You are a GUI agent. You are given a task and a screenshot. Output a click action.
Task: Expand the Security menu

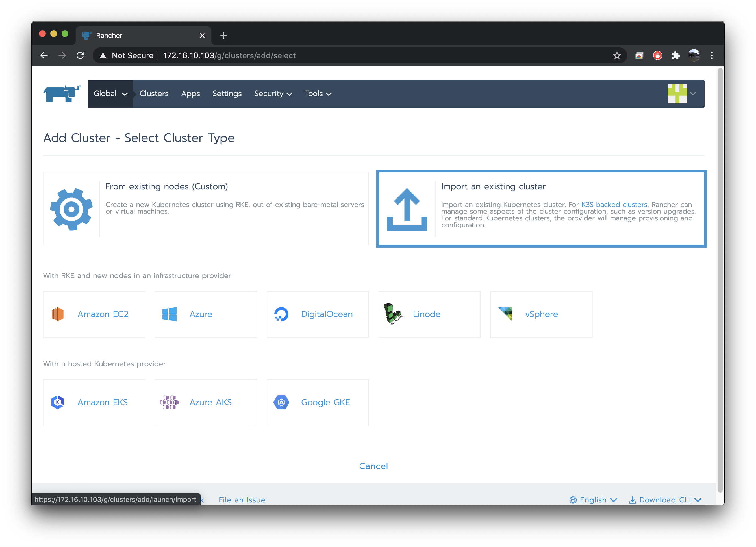(x=273, y=94)
